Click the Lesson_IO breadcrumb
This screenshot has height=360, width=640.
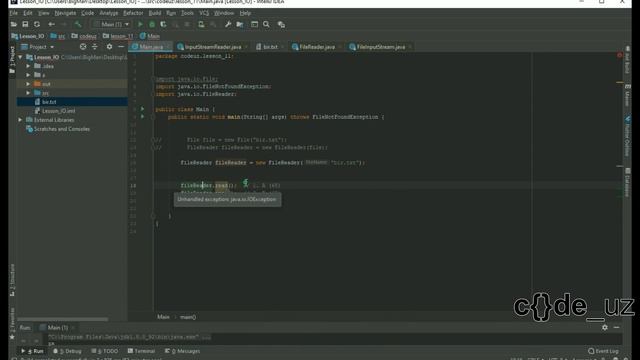coord(28,36)
